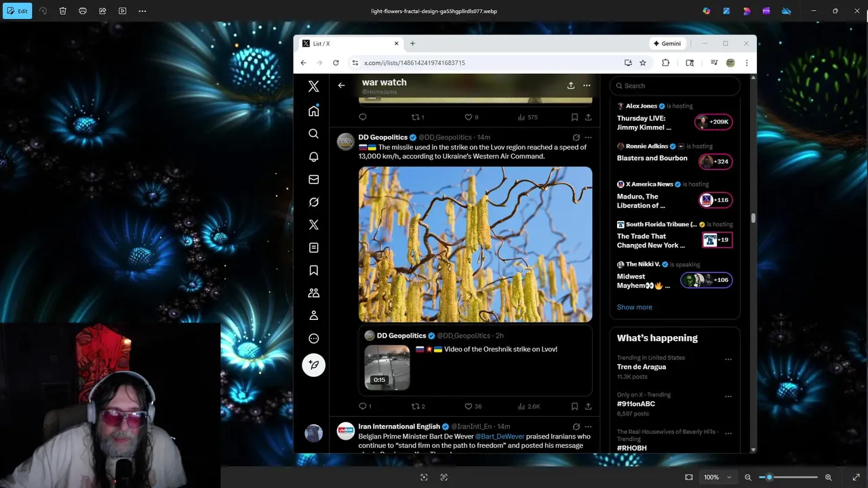Screen dimensions: 868x488
Task: Open Profile in X sidebar
Action: 313,316
